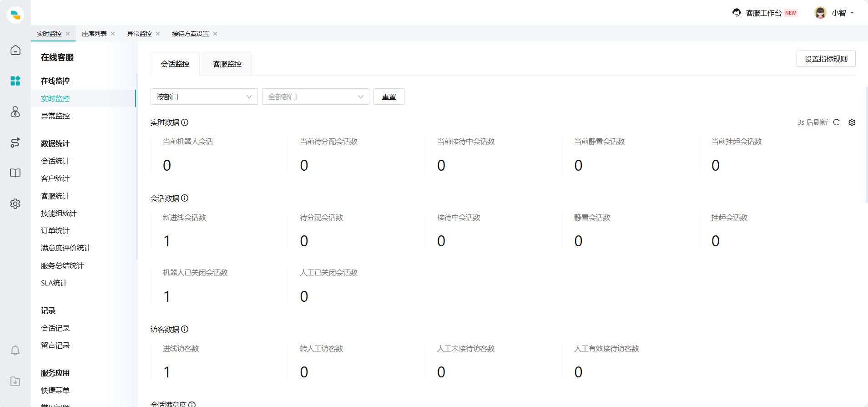Open the home icon in left rail

click(x=15, y=50)
